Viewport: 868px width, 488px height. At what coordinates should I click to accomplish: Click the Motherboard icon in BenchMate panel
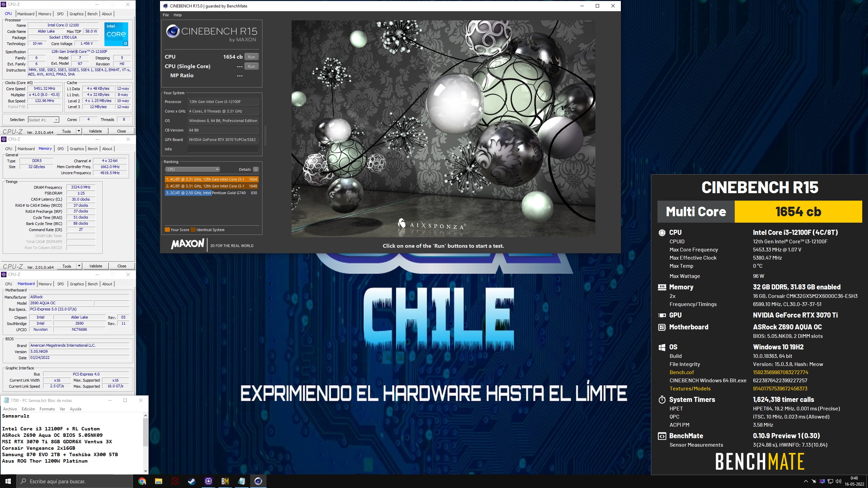(x=662, y=327)
